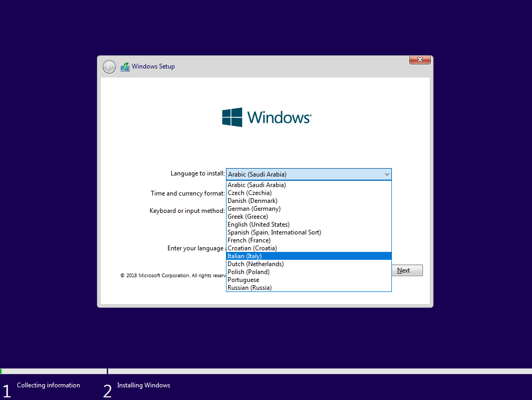Image resolution: width=532 pixels, height=400 pixels.
Task: Select Greek (Greece) in the dropdown list
Action: tap(309, 216)
